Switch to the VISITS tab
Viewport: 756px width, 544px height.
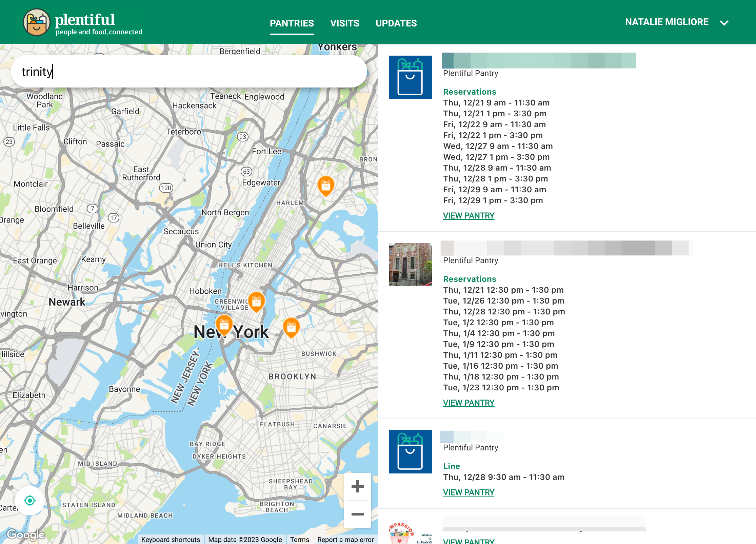tap(345, 23)
